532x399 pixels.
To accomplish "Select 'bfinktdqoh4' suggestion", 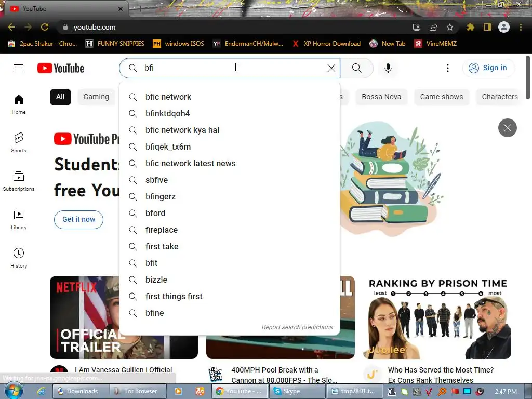I will 230,113.
